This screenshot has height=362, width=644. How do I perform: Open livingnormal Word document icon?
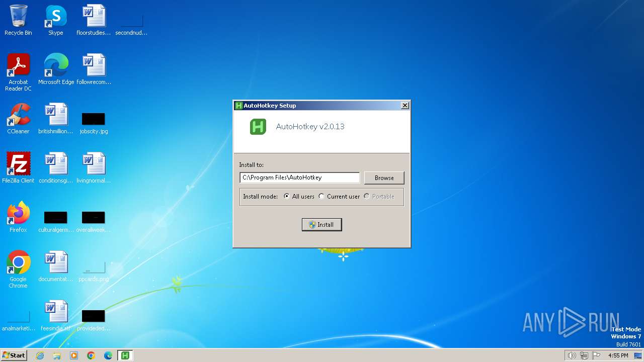(94, 168)
